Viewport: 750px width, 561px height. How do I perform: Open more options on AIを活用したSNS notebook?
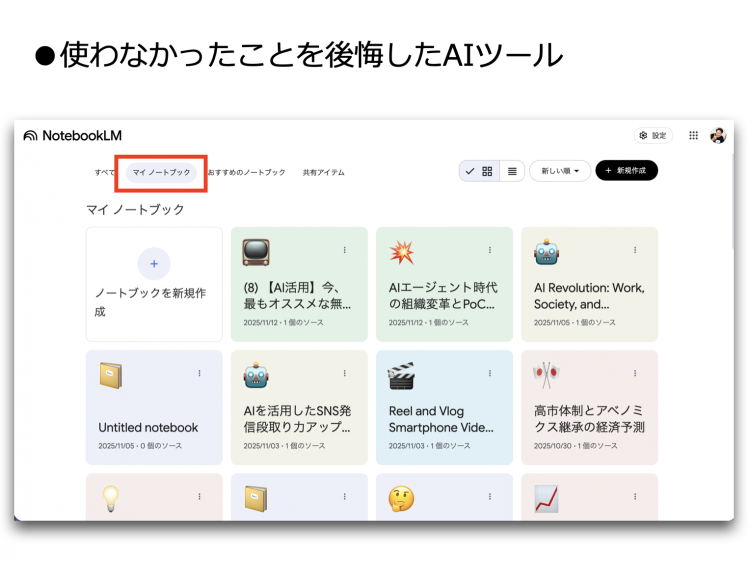(x=345, y=373)
